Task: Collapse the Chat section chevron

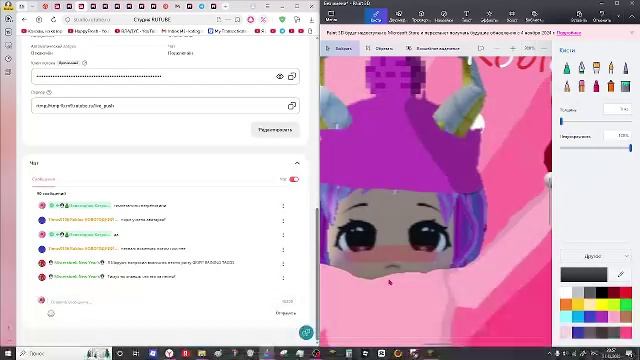Action: tap(297, 163)
